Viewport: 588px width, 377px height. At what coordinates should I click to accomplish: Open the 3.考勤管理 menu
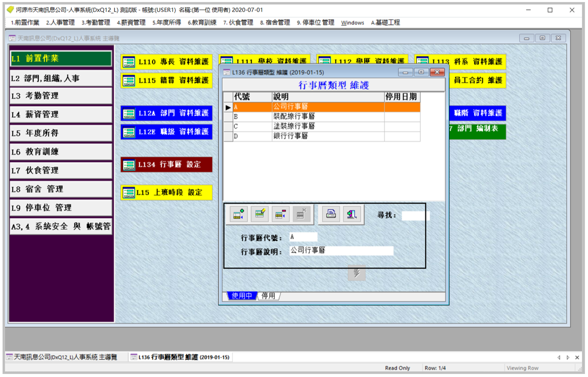[x=96, y=23]
